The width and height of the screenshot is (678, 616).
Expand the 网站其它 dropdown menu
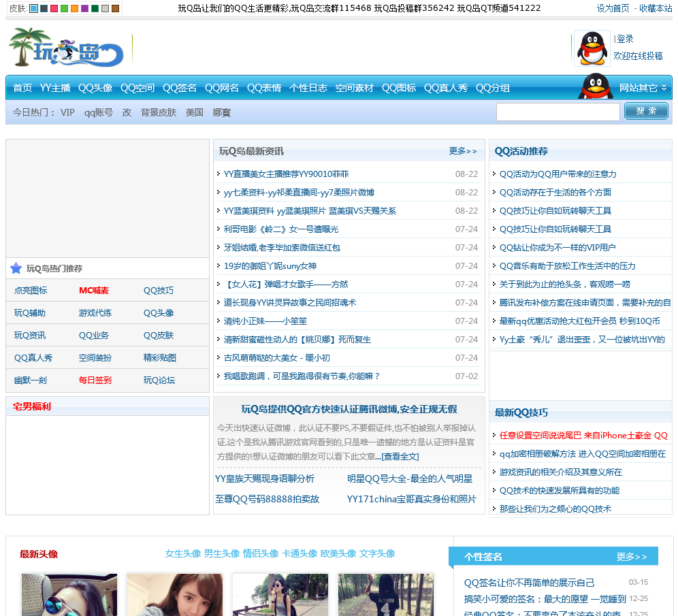pyautogui.click(x=642, y=88)
